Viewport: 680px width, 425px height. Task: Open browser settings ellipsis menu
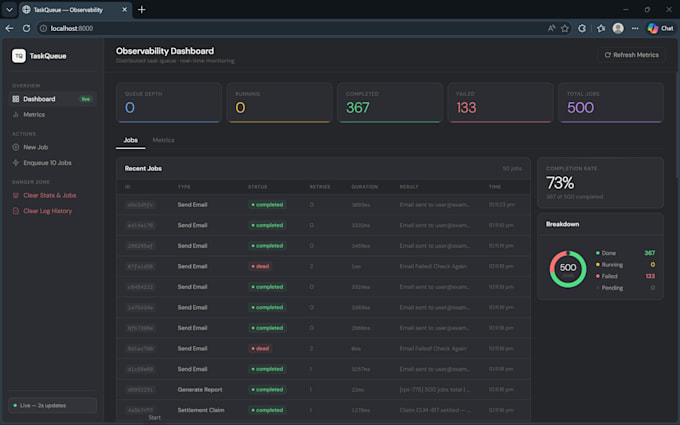pyautogui.click(x=635, y=28)
